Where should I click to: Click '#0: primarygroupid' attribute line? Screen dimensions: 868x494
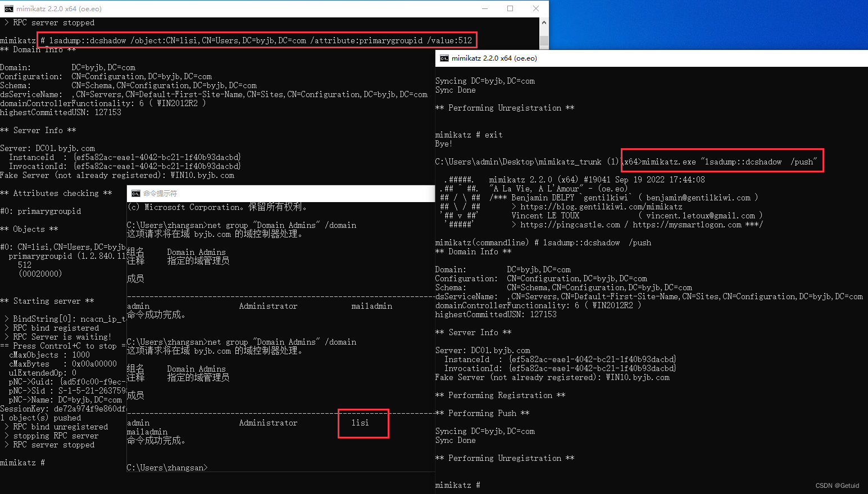coord(40,211)
